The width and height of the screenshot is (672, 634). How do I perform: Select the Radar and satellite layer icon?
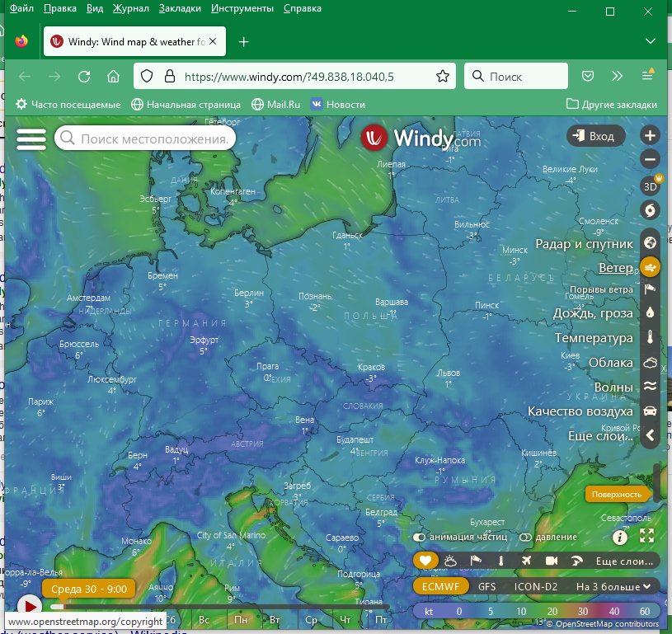click(650, 242)
